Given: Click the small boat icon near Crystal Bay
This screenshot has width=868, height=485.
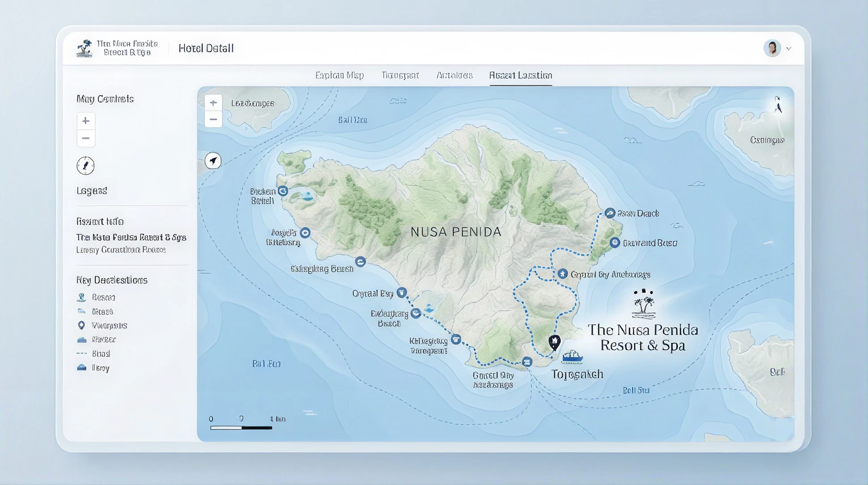Looking at the screenshot, I should pyautogui.click(x=429, y=308).
